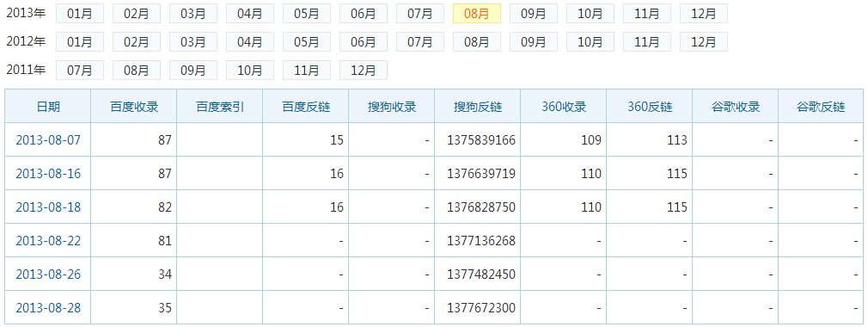
Task: Open 07月 of 2012年
Action: tap(420, 41)
